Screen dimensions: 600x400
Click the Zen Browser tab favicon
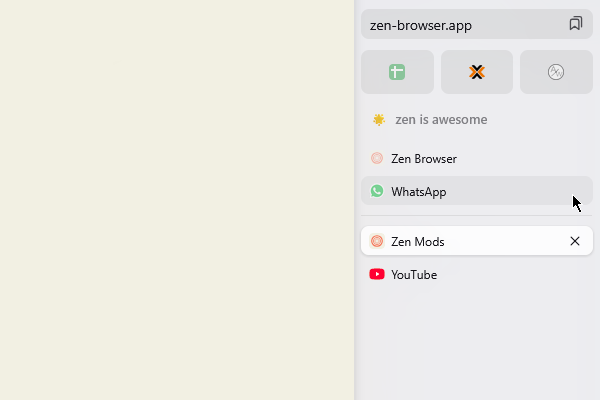click(377, 158)
